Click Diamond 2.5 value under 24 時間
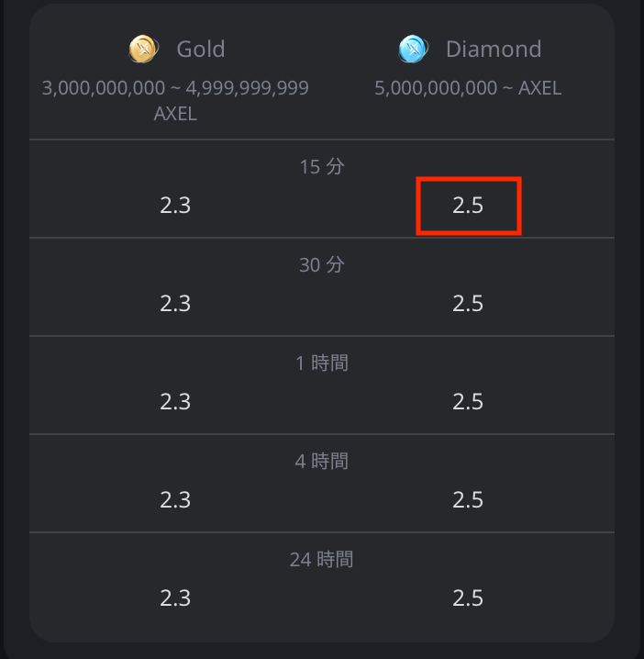Screen dimensions: 644x659 pos(468,598)
